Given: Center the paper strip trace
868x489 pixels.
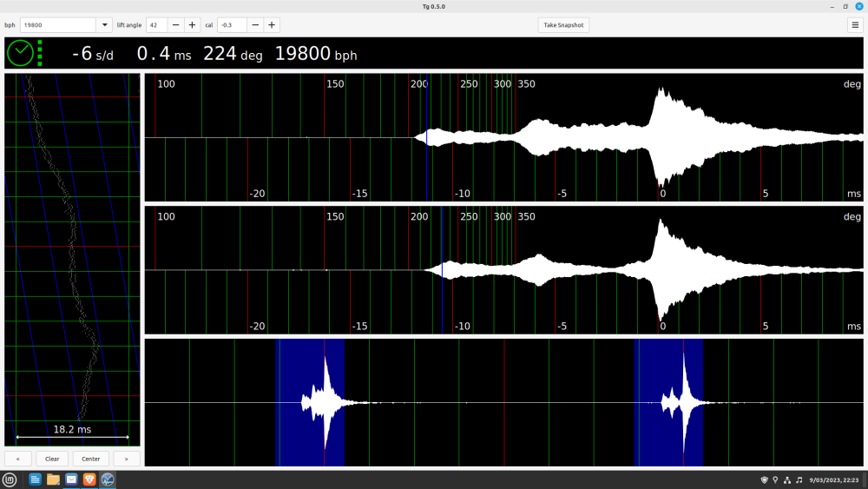Looking at the screenshot, I should pyautogui.click(x=91, y=459).
